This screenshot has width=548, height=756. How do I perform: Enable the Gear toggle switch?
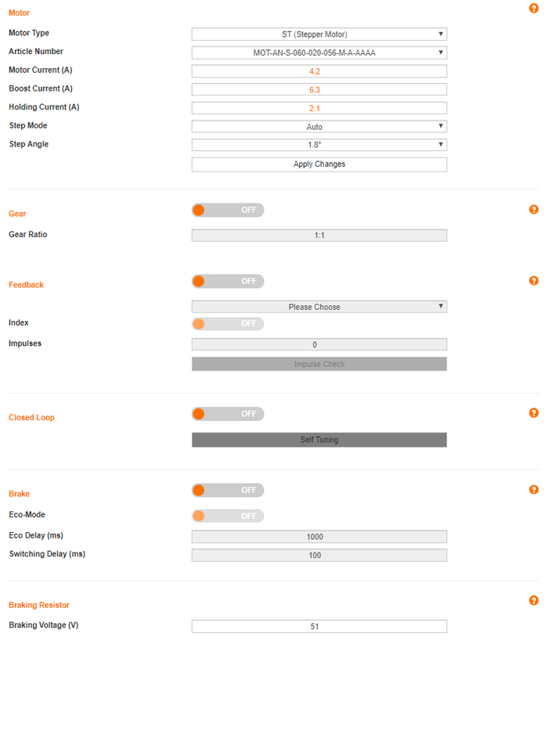[228, 211]
